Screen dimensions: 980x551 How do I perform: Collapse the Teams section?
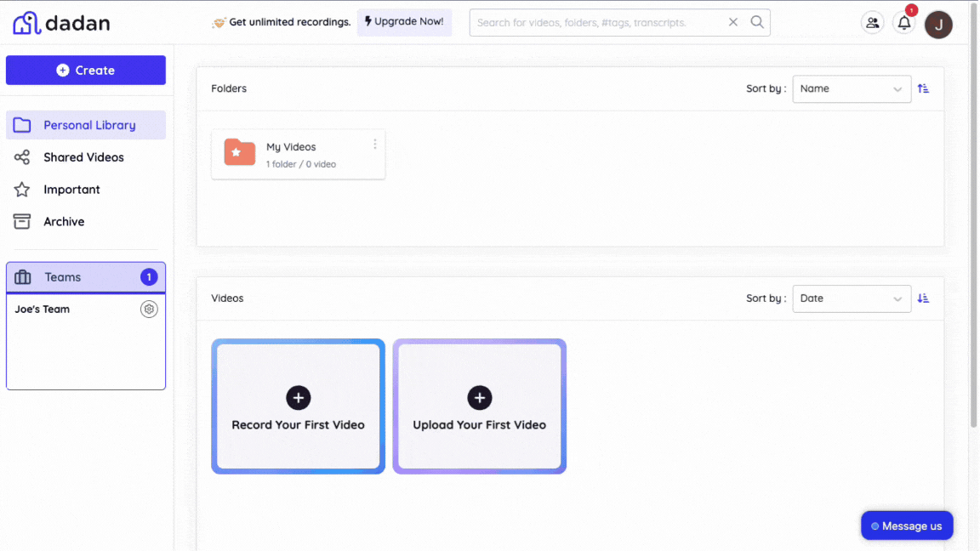point(85,277)
